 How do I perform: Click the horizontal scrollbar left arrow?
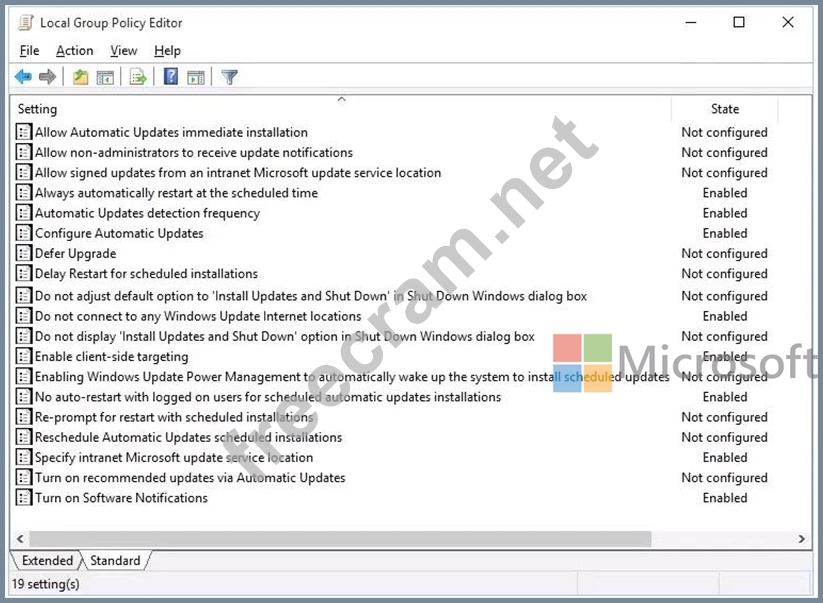click(x=20, y=539)
